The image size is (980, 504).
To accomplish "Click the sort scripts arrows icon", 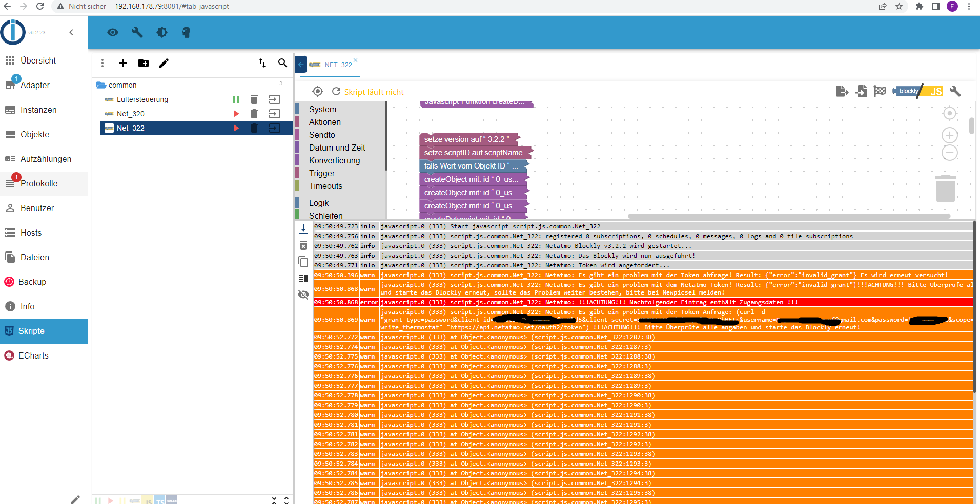I will (x=262, y=63).
